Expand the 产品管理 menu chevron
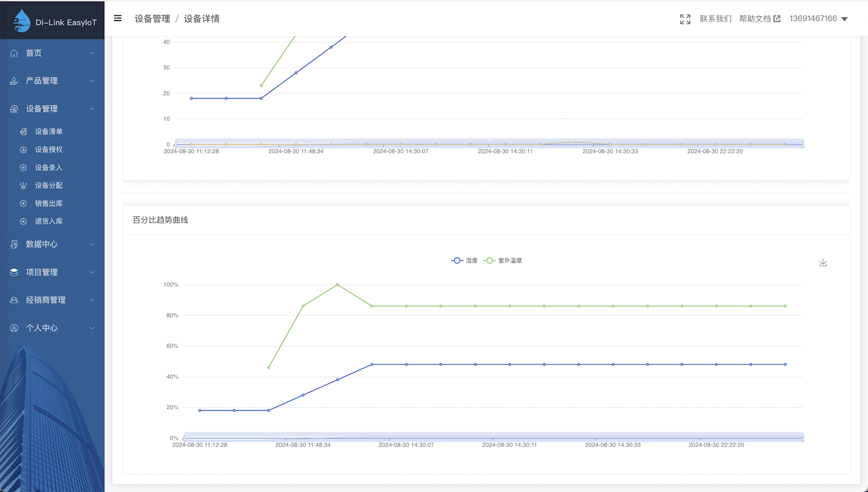 click(92, 81)
